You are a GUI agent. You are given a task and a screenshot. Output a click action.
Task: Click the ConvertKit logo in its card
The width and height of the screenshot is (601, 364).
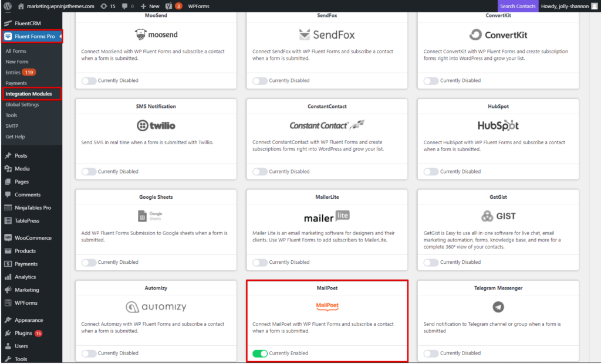coord(498,35)
